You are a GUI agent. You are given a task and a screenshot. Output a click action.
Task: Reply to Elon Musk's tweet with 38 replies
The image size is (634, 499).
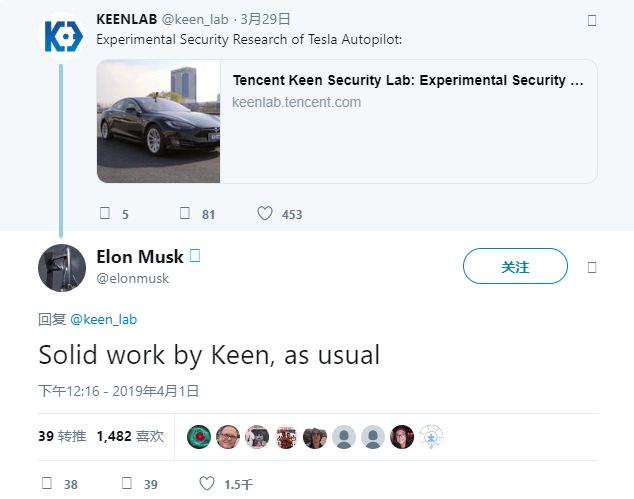47,483
